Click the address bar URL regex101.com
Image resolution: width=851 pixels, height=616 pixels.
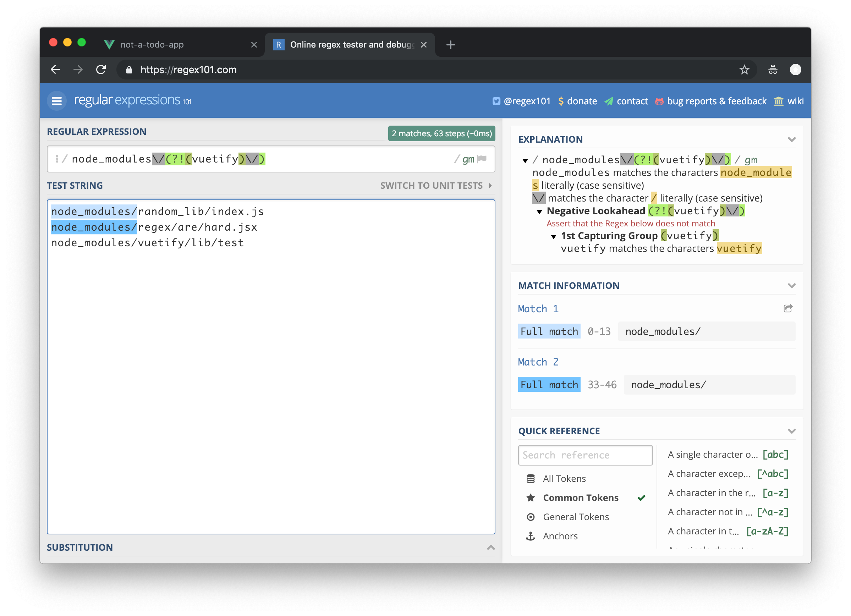click(188, 70)
